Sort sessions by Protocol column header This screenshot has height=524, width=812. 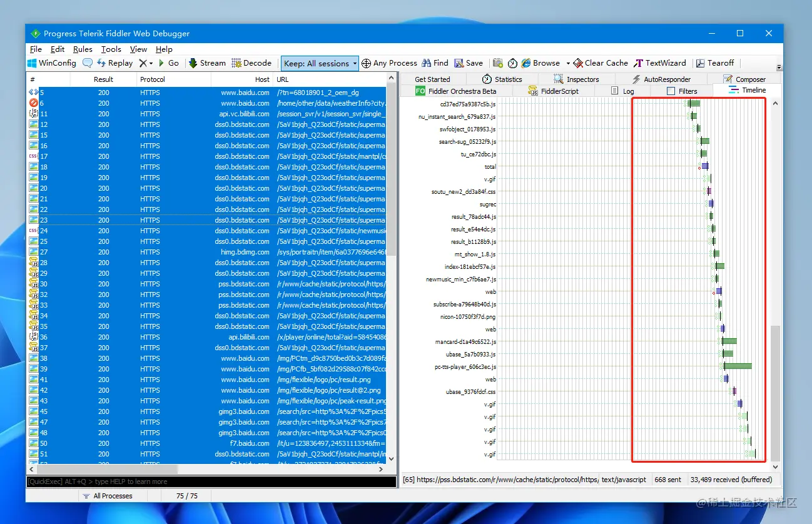174,79
